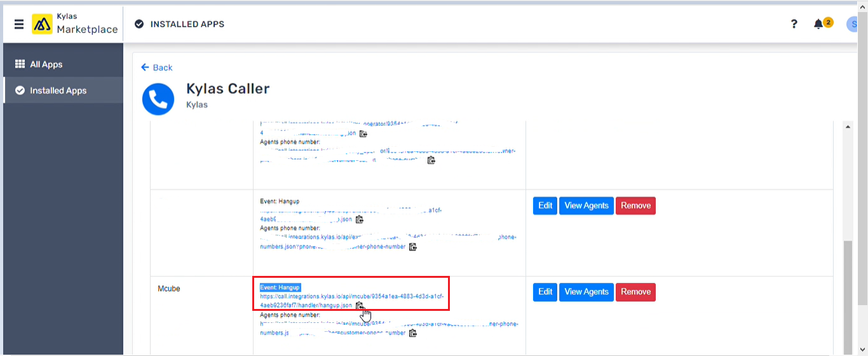
Task: Edit the Mcube provider
Action: point(545,292)
